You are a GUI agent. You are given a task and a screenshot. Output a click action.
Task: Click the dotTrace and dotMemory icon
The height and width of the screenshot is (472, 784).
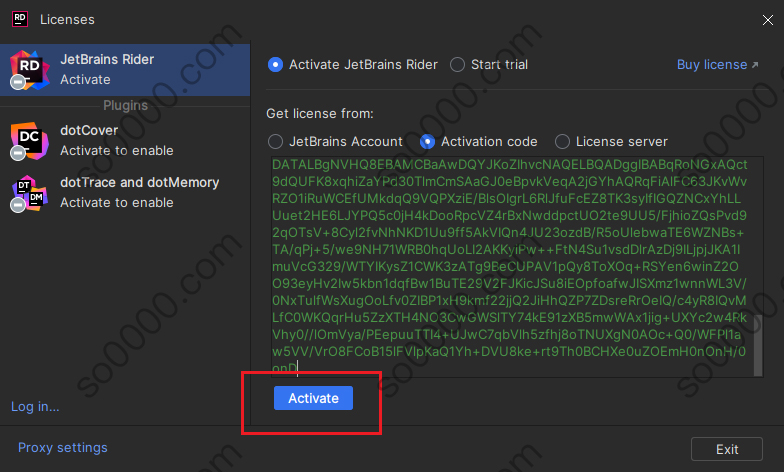point(30,194)
